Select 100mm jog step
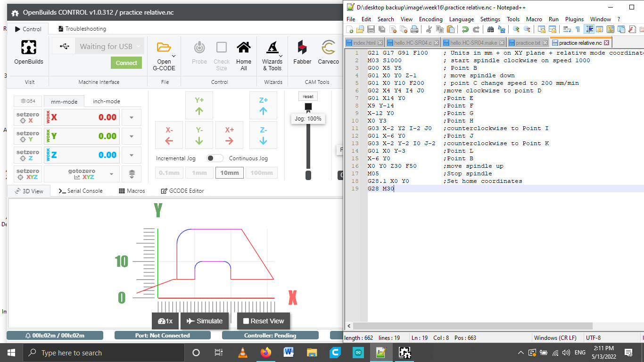 coord(262,173)
